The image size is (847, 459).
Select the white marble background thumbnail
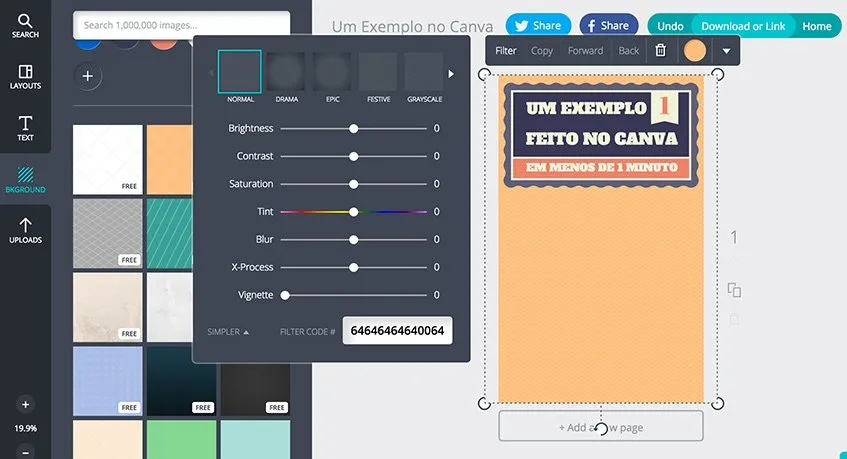click(x=170, y=307)
